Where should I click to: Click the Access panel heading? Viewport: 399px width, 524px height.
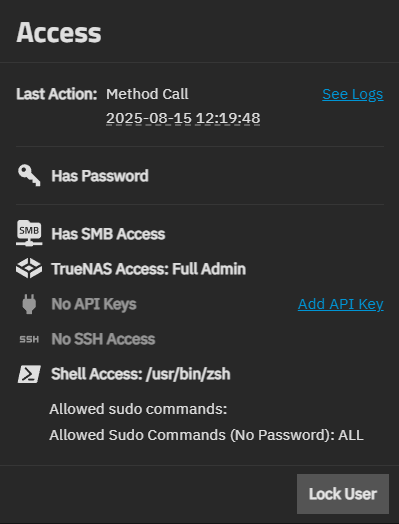click(59, 32)
